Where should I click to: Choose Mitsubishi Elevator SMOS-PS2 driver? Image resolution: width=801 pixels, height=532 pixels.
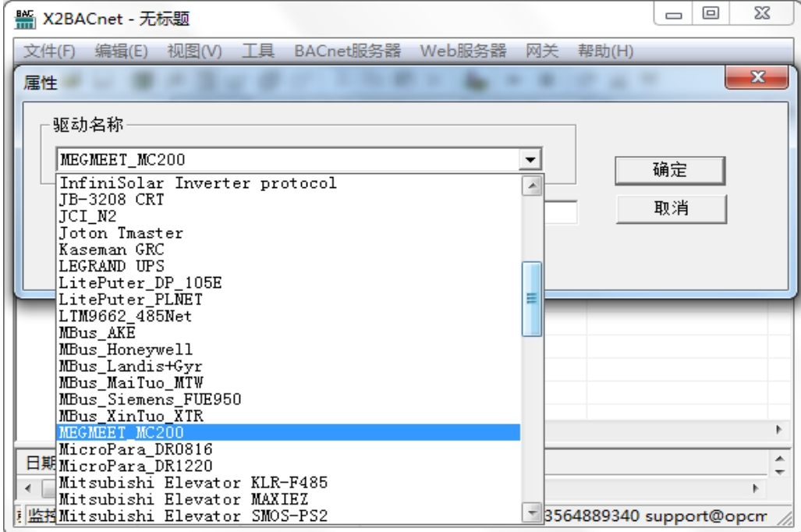click(x=289, y=516)
